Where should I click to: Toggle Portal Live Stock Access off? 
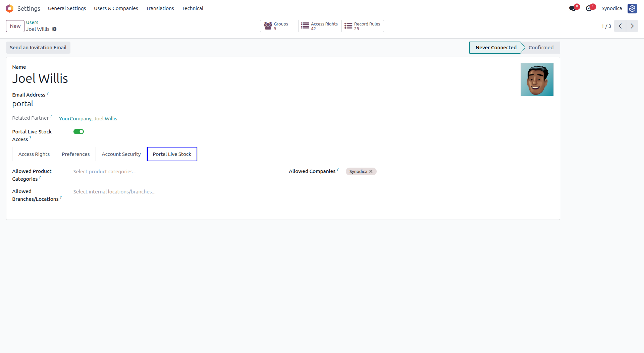pos(78,132)
